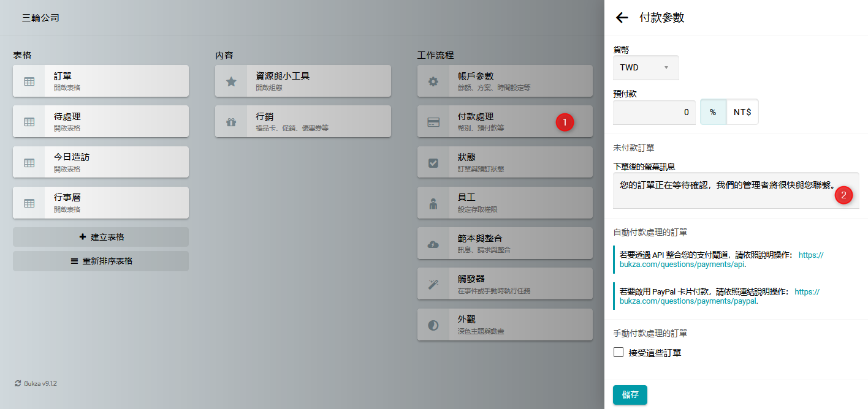
Task: Open the 狀態 workflow item
Action: (x=504, y=162)
